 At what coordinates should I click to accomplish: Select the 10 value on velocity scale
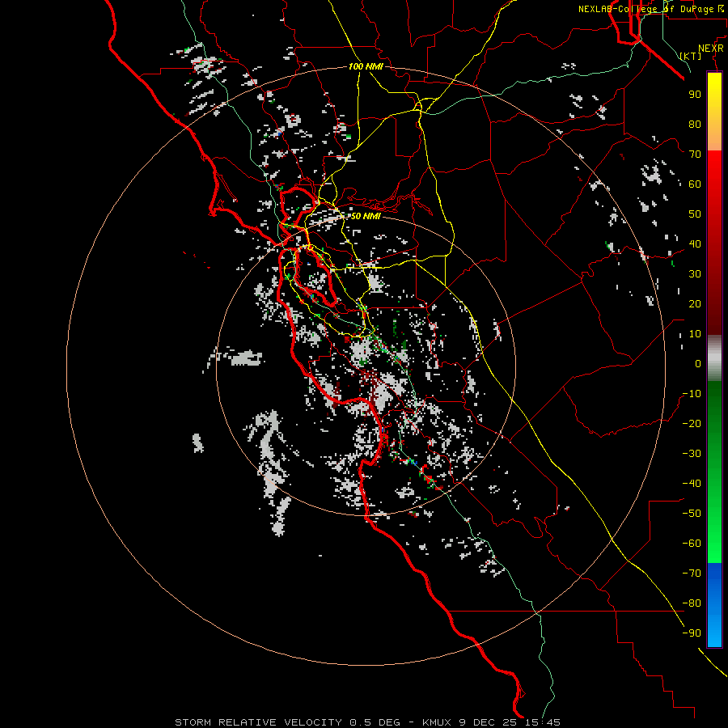695,334
